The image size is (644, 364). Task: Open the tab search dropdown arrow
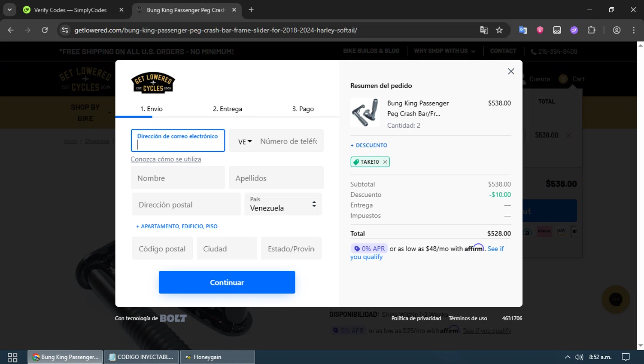click(x=9, y=9)
